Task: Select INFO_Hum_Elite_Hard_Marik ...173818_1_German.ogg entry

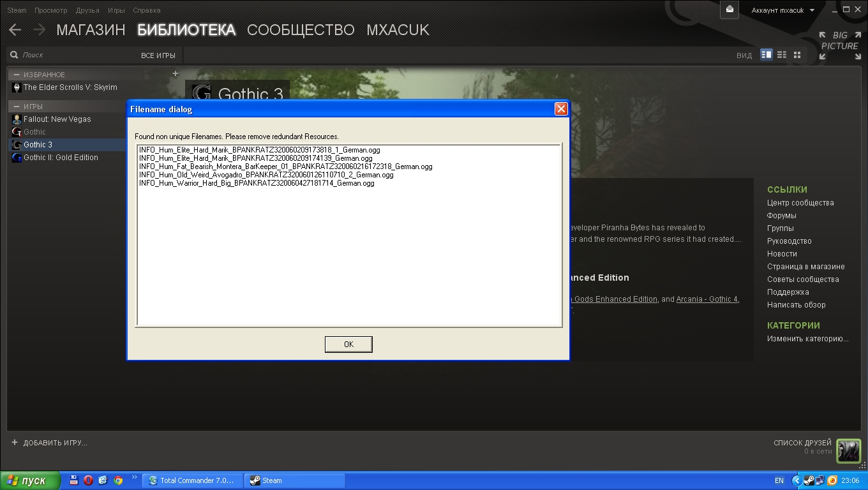Action: [x=259, y=150]
